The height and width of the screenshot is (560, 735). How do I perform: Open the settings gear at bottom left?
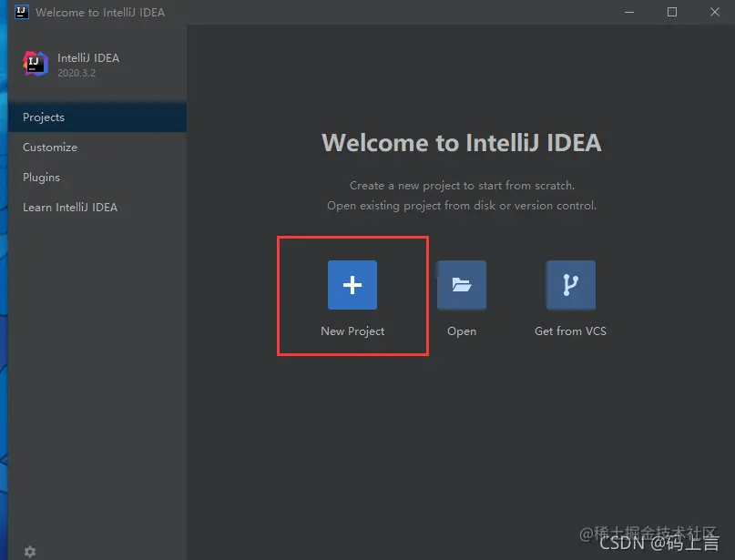click(30, 552)
